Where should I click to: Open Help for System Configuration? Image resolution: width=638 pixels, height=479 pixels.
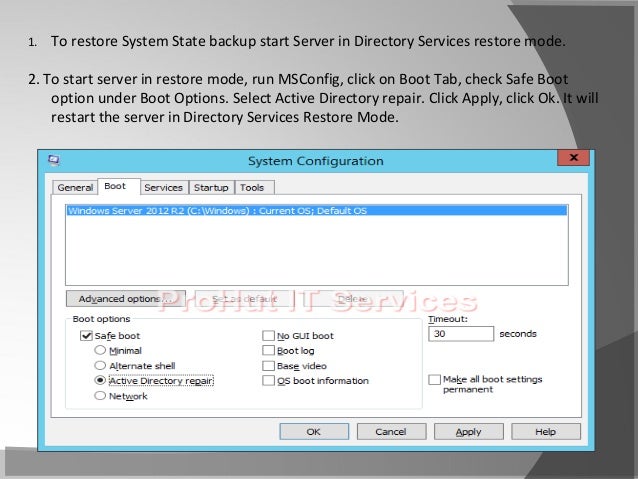click(546, 431)
